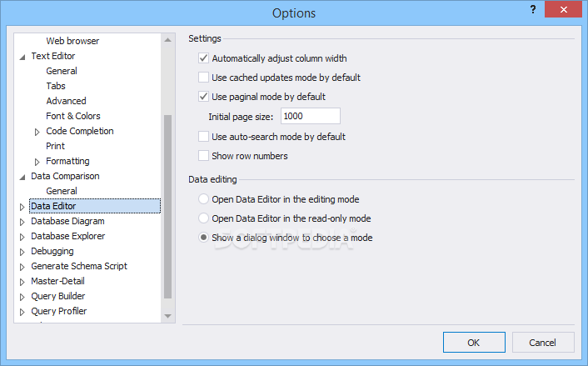Enable Use auto-search mode by default

(x=203, y=136)
